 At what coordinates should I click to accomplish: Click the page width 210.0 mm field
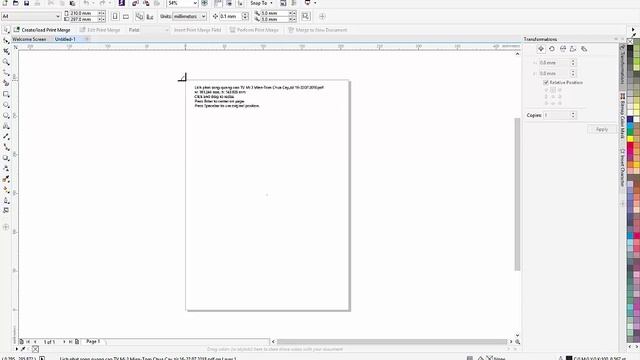[84, 13]
